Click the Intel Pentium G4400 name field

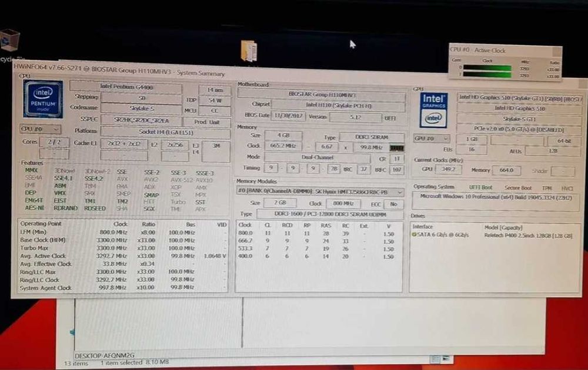tap(126, 87)
